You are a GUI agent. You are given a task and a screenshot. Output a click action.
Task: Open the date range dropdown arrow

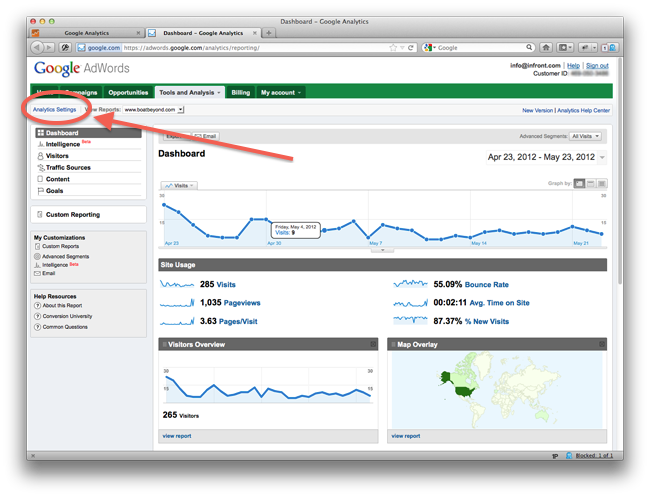point(602,157)
